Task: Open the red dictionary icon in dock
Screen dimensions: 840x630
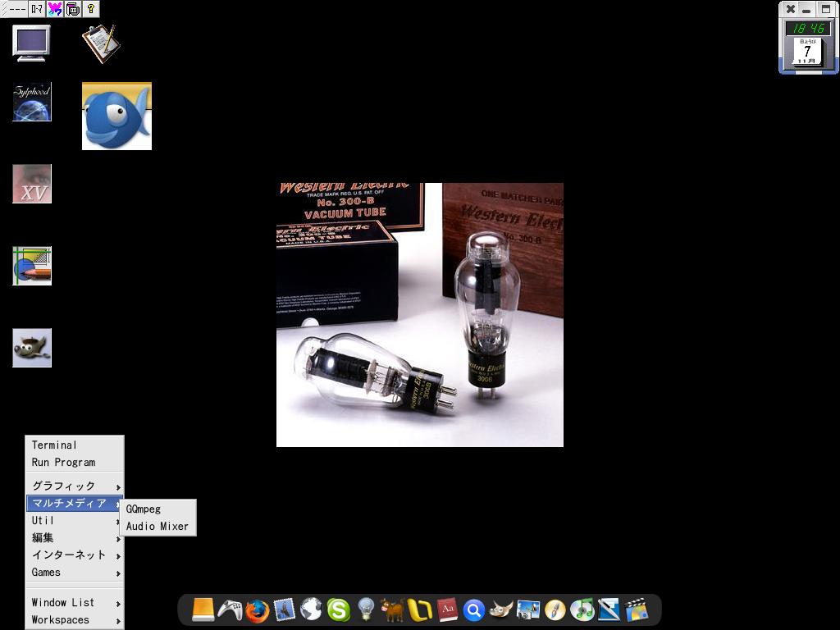Action: click(447, 610)
